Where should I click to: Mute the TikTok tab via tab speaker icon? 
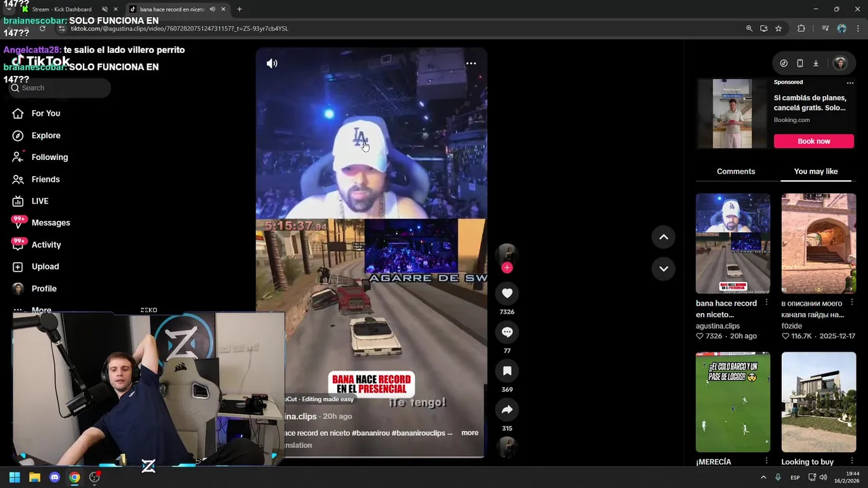[212, 9]
